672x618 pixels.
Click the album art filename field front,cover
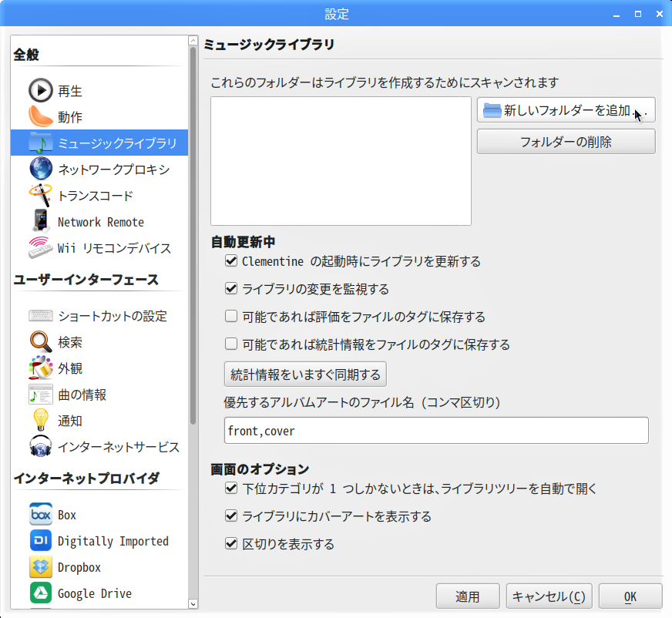[x=436, y=430]
